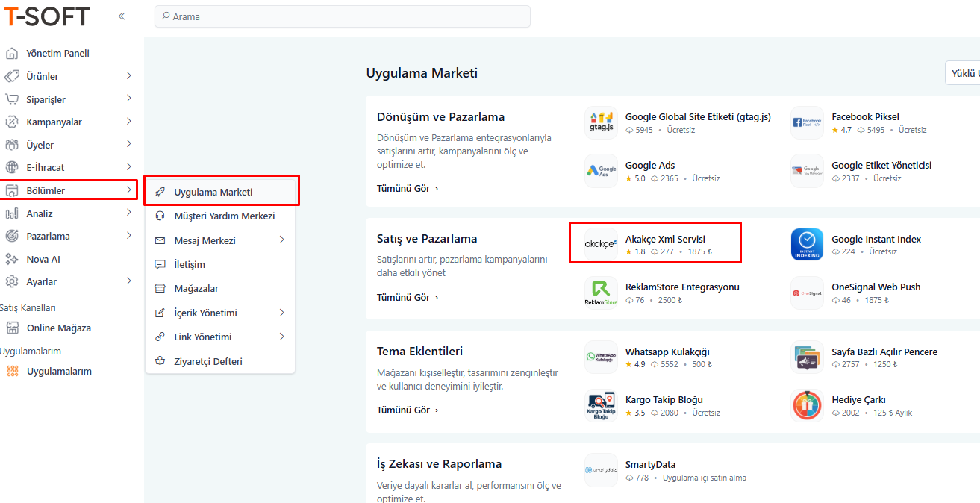Open Müşteri Yardım Merkezi menu item

click(221, 216)
